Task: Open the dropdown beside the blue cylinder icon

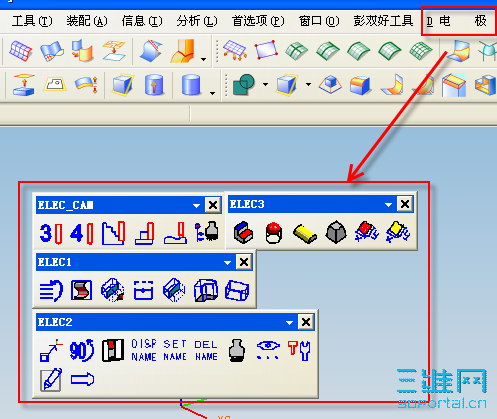Action: pyautogui.click(x=212, y=93)
